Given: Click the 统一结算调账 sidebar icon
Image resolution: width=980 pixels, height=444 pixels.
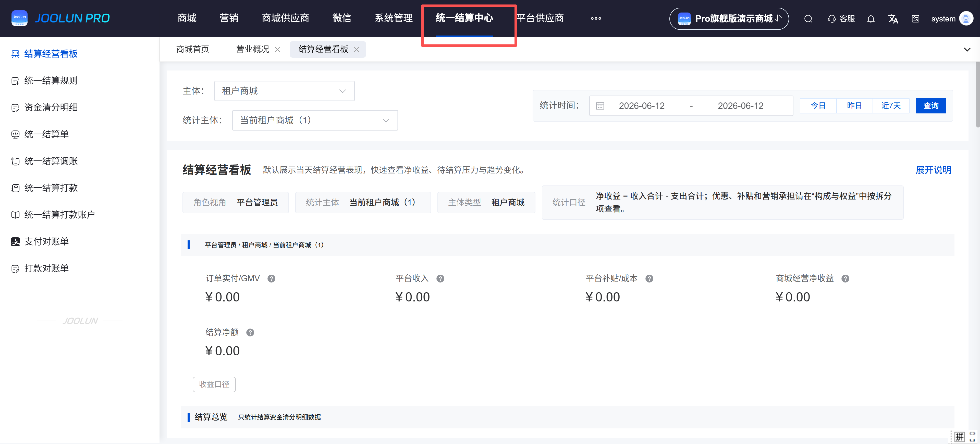Looking at the screenshot, I should click(15, 161).
